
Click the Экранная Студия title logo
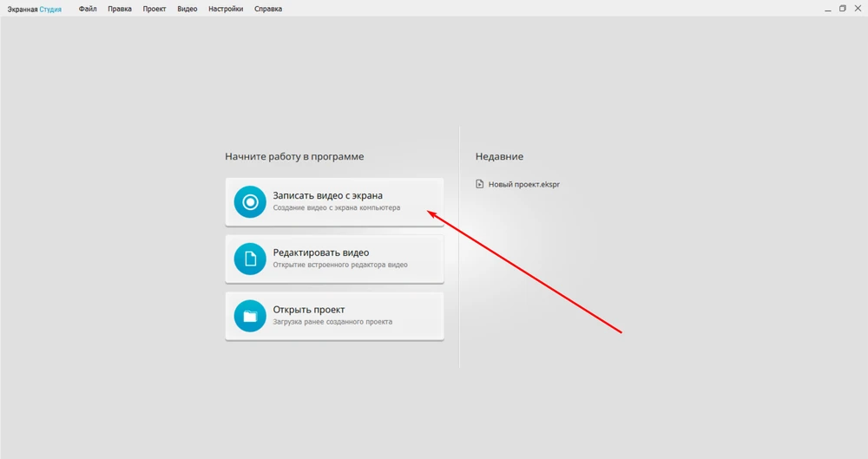pos(35,9)
